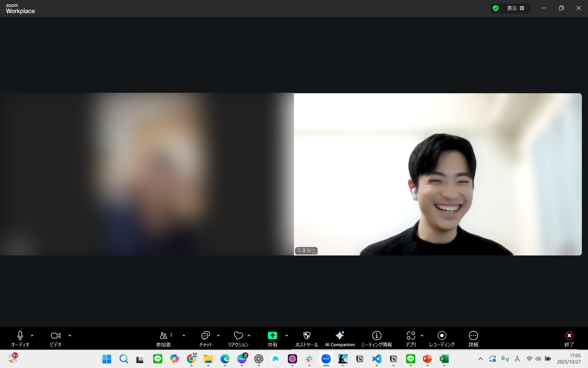
Task: Expand the audio options chevron
Action: click(x=32, y=336)
